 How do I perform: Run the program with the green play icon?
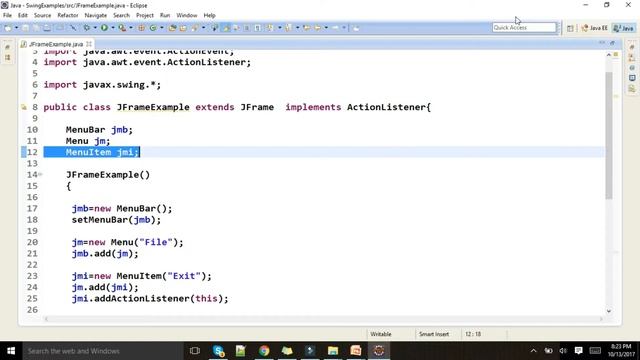coord(104,28)
